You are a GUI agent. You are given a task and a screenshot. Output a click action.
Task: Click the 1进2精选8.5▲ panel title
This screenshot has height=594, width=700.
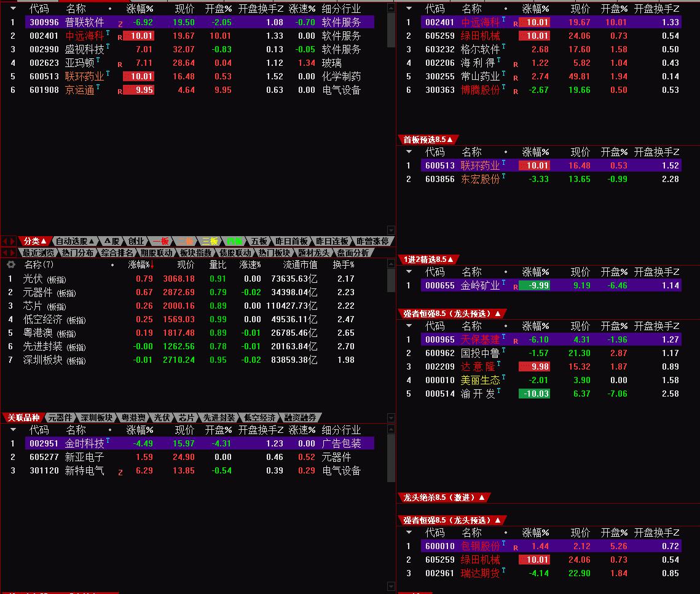[x=428, y=259]
